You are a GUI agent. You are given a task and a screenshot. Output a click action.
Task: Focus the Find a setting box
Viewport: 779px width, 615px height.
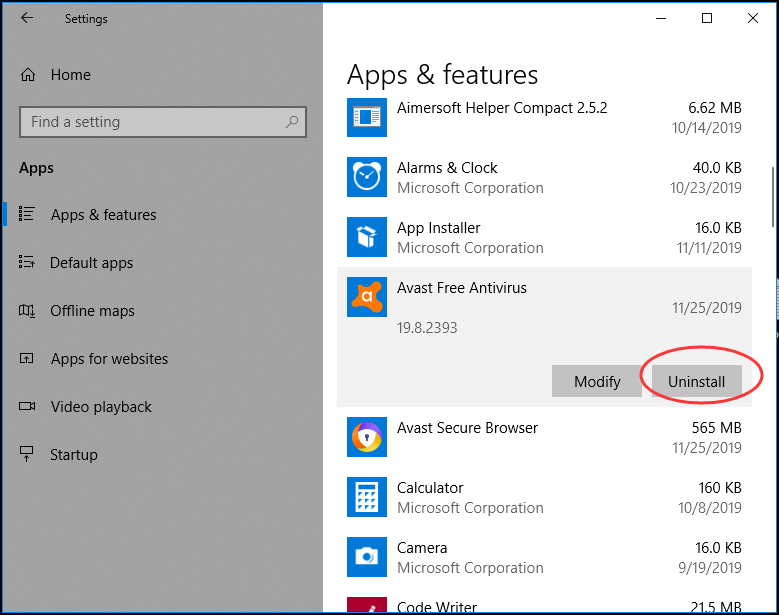[x=163, y=122]
